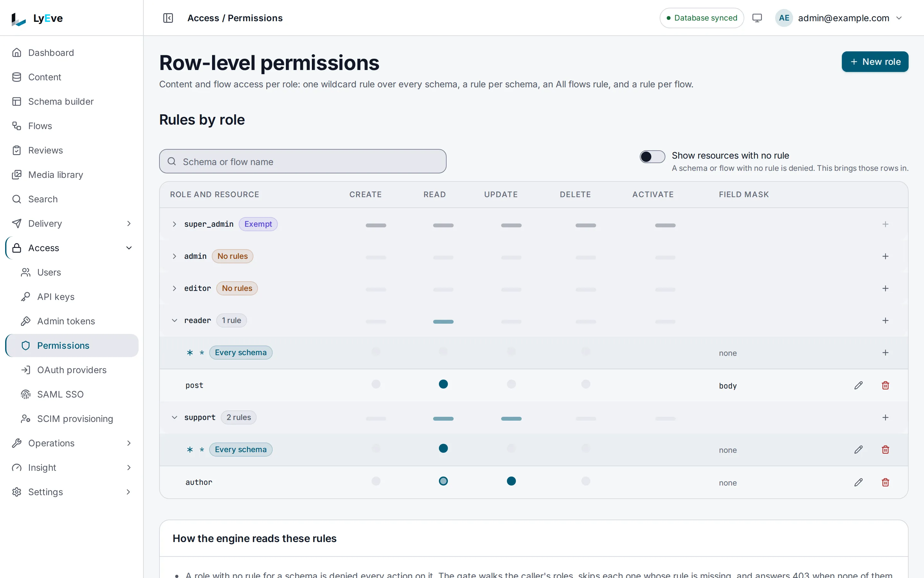This screenshot has height=578, width=924.
Task: Toggle author update permission dot
Action: 511,481
